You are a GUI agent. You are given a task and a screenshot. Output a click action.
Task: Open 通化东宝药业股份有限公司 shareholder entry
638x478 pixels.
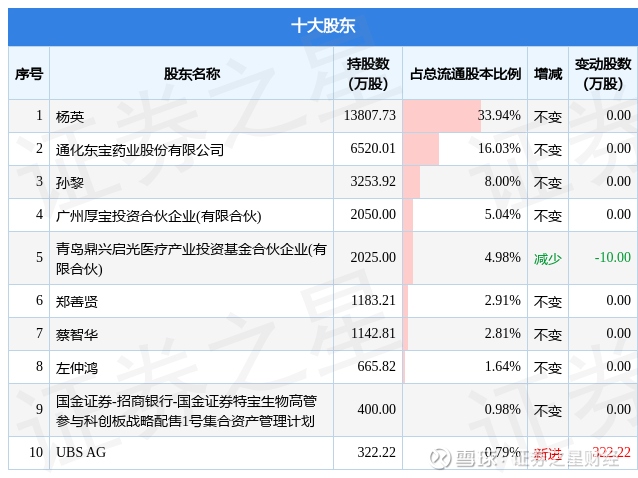140,150
